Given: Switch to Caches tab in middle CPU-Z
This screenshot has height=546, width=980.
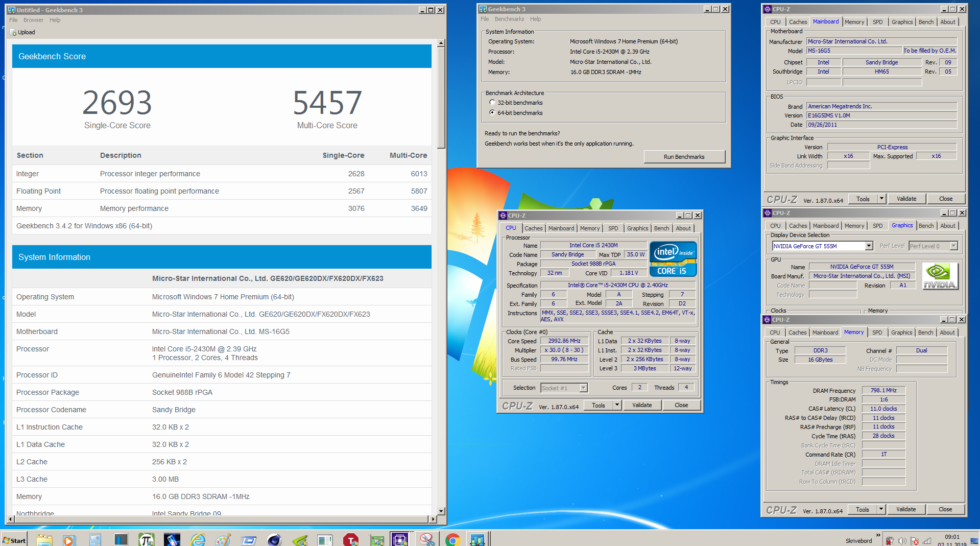Looking at the screenshot, I should [x=533, y=228].
